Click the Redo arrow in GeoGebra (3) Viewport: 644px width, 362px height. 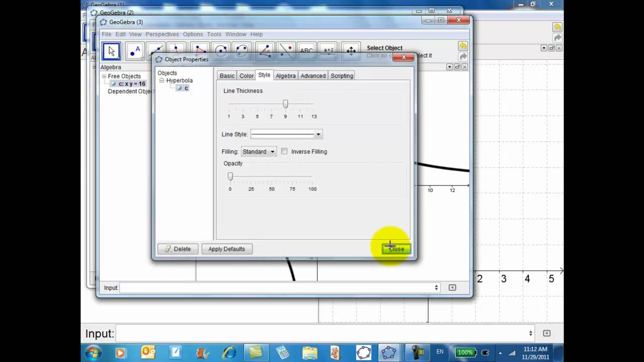[463, 57]
